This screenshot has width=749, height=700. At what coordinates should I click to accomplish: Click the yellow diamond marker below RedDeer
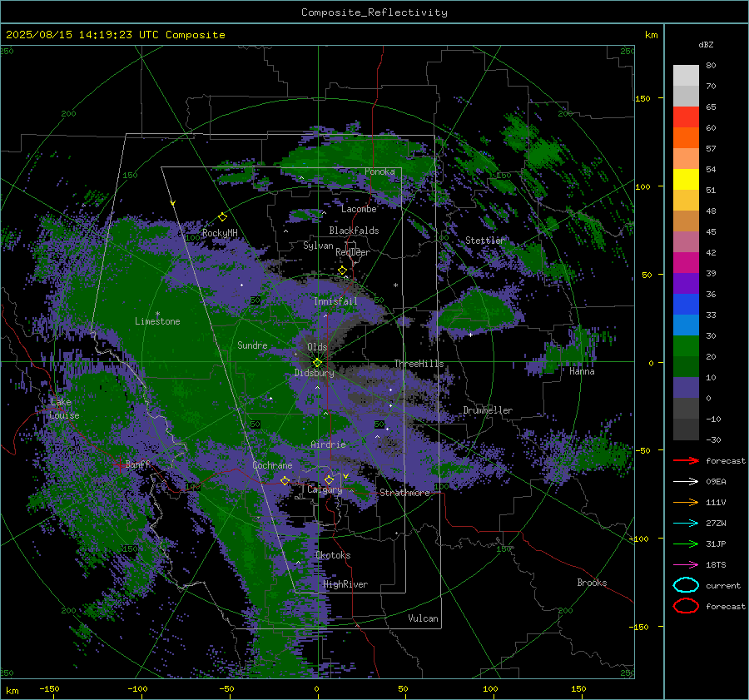(342, 271)
